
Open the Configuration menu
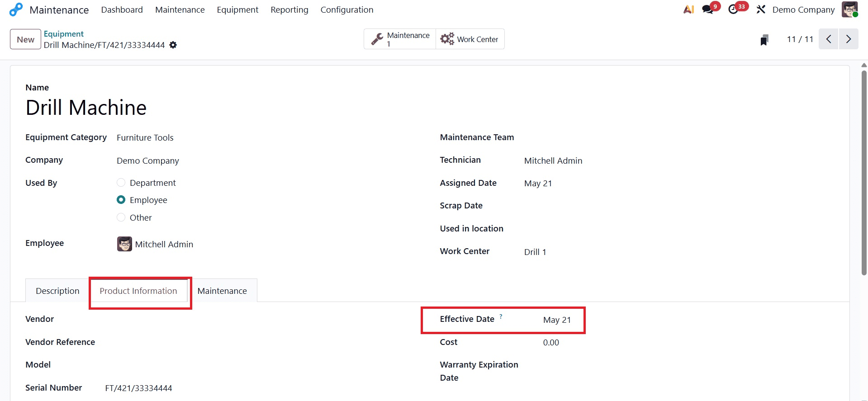point(347,9)
